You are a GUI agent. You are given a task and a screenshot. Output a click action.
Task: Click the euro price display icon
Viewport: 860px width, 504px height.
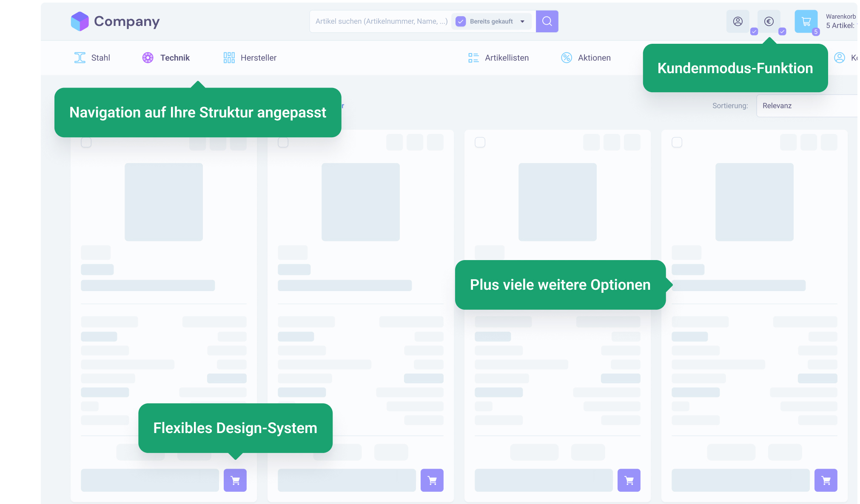(769, 21)
